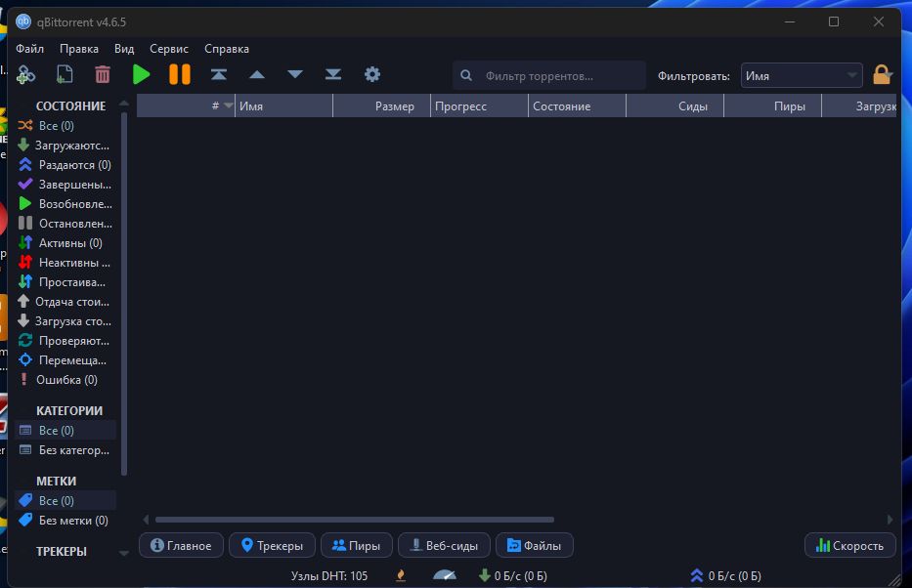Select the Простаивают status filter

[x=65, y=282]
